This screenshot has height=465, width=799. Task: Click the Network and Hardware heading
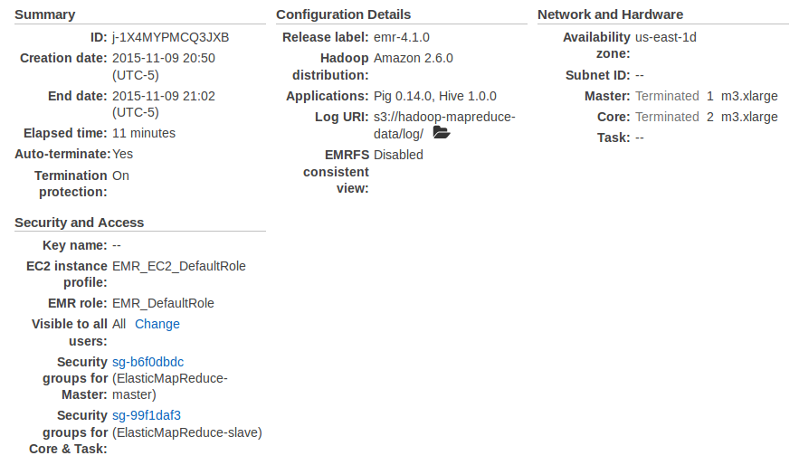(610, 14)
